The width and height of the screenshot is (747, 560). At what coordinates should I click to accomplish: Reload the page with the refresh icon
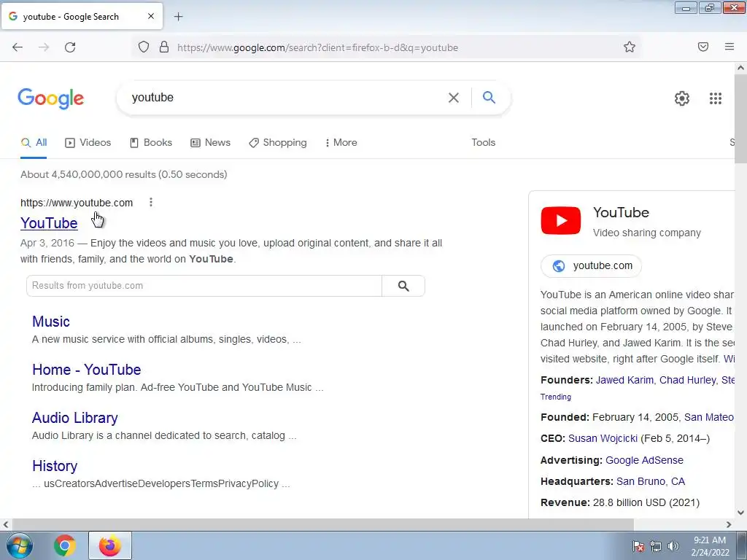tap(70, 47)
